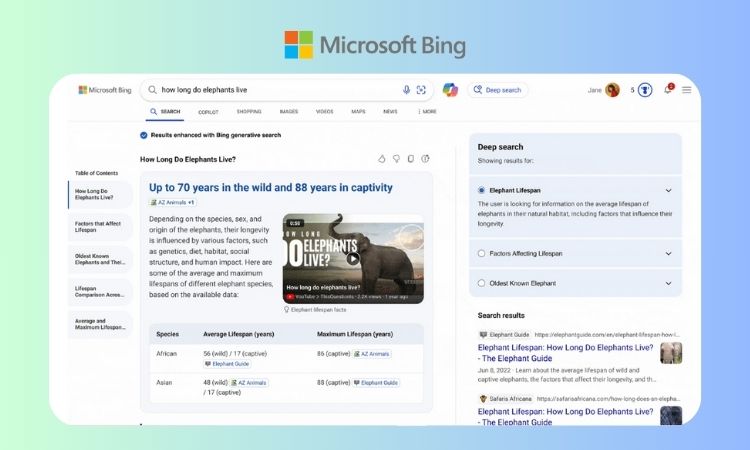The height and width of the screenshot is (450, 750).
Task: Jump to 'Lifespan Comparison' contents item
Action: [100, 292]
